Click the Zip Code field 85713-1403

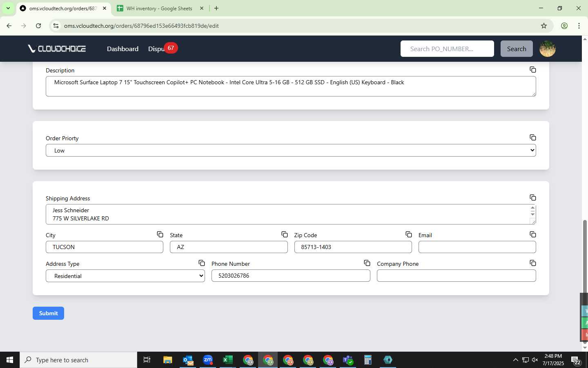pos(353,247)
